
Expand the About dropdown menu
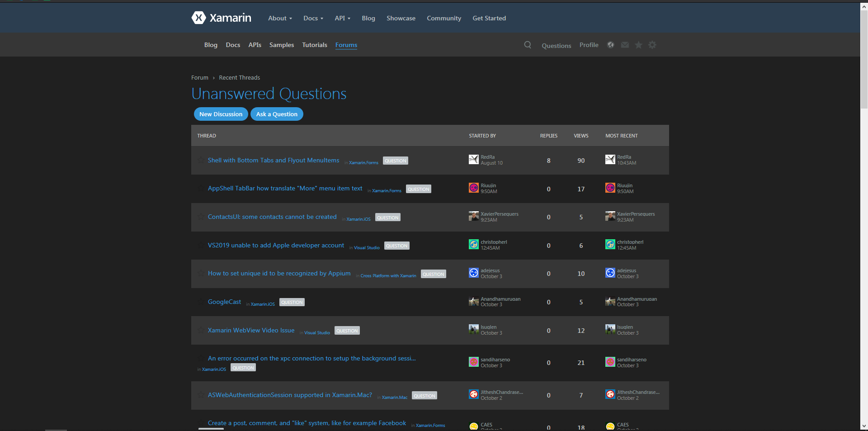(280, 18)
